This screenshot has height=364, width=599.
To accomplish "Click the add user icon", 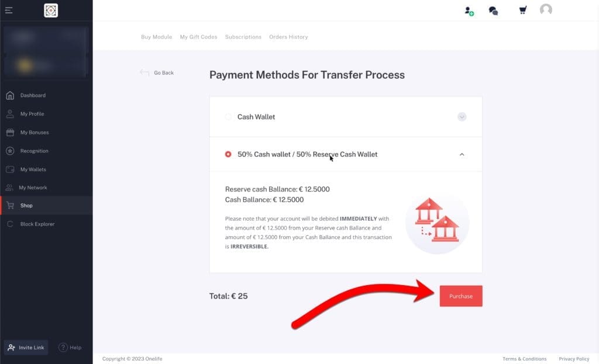I will point(469,11).
